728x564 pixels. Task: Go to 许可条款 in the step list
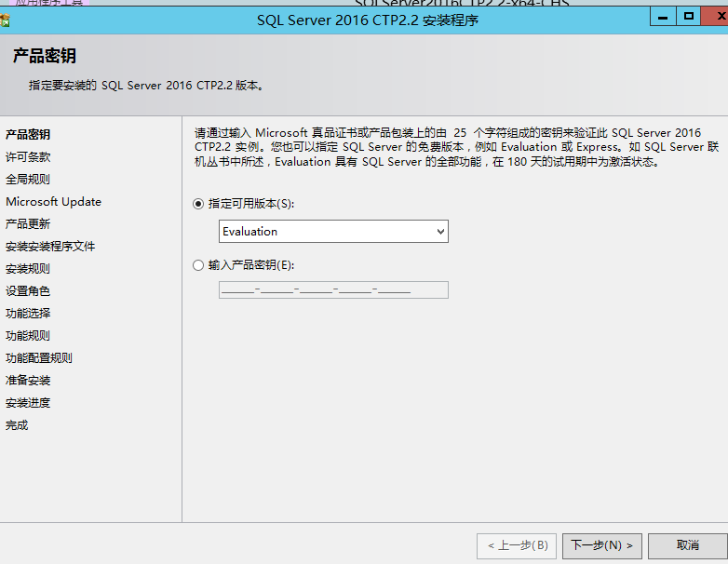(28, 157)
